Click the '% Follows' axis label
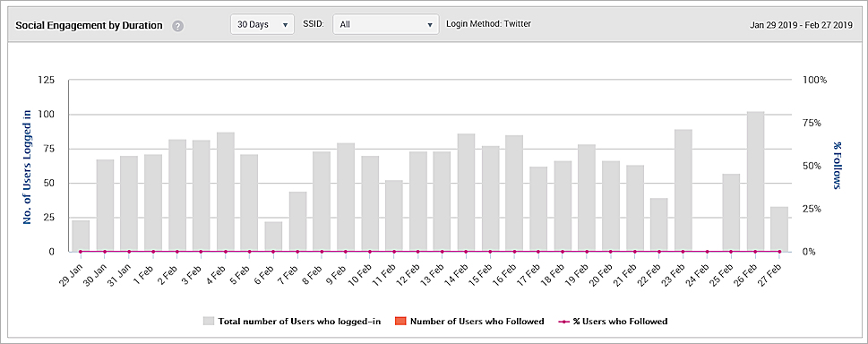 click(x=837, y=166)
